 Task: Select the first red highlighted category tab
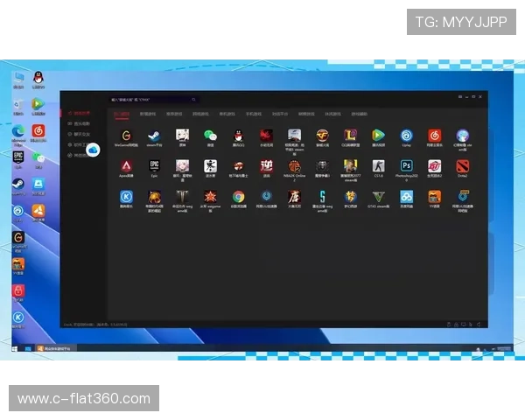tap(122, 114)
